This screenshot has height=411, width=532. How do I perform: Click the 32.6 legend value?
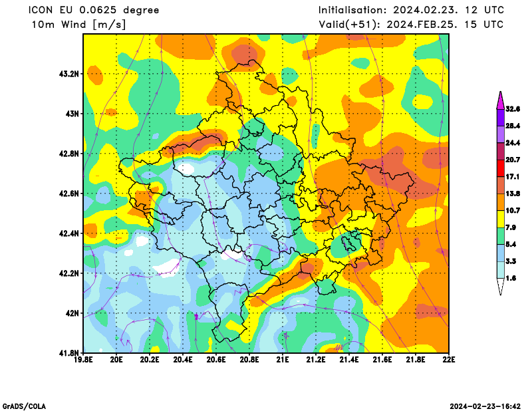[x=513, y=109]
